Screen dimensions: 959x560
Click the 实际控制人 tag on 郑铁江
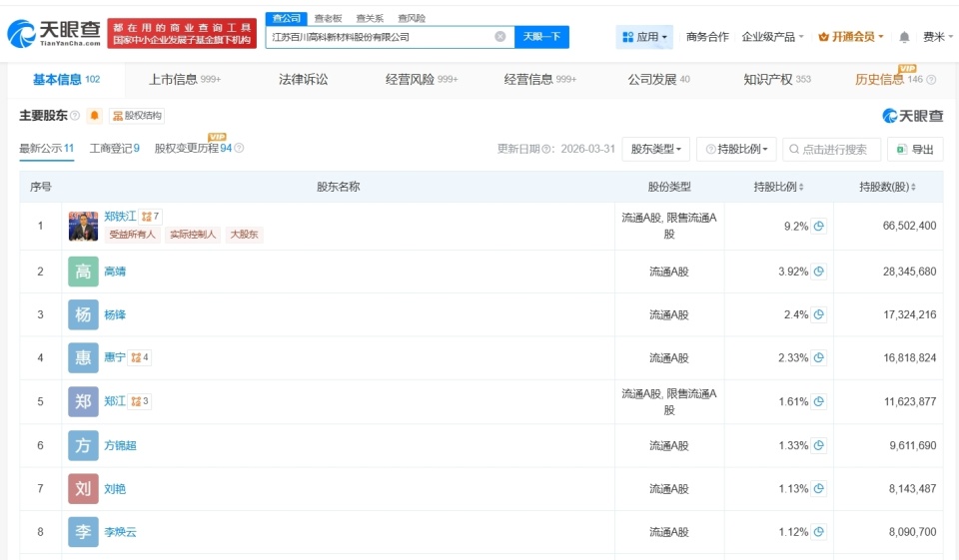click(x=193, y=235)
